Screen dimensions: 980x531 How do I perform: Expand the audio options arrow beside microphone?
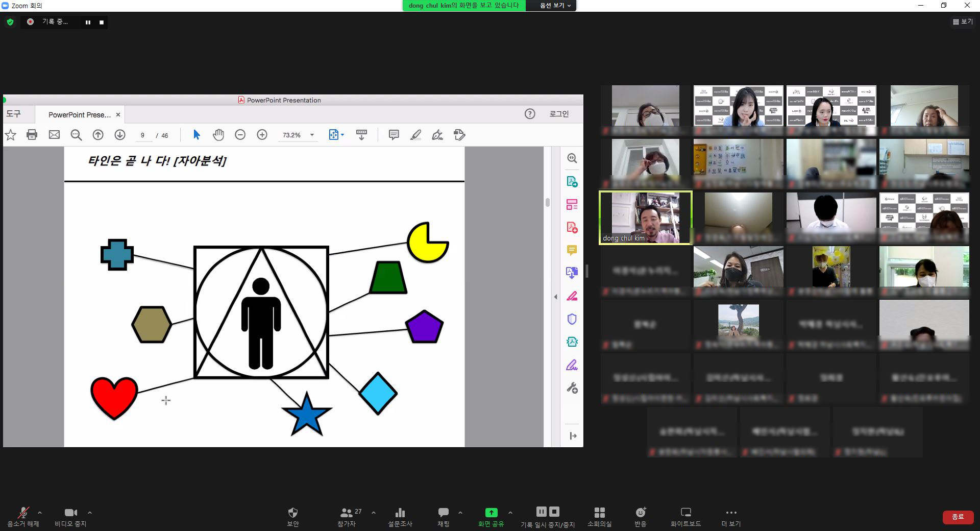tap(40, 513)
